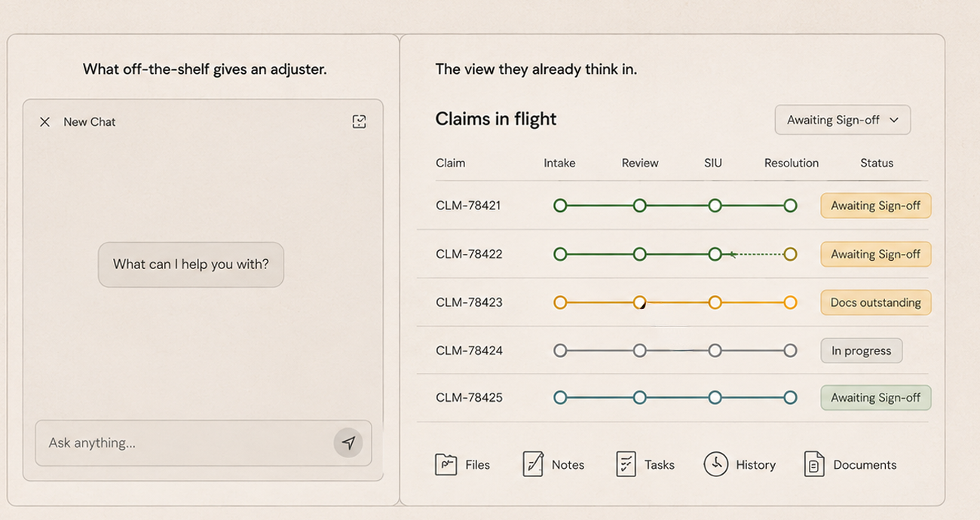Select the Resolution node of CLM-78422

tap(790, 254)
